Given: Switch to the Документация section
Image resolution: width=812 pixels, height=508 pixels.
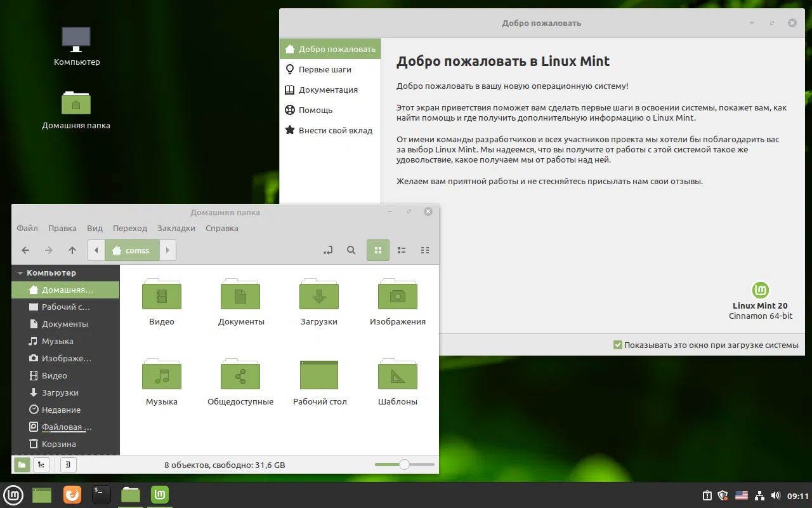Looking at the screenshot, I should pyautogui.click(x=330, y=90).
